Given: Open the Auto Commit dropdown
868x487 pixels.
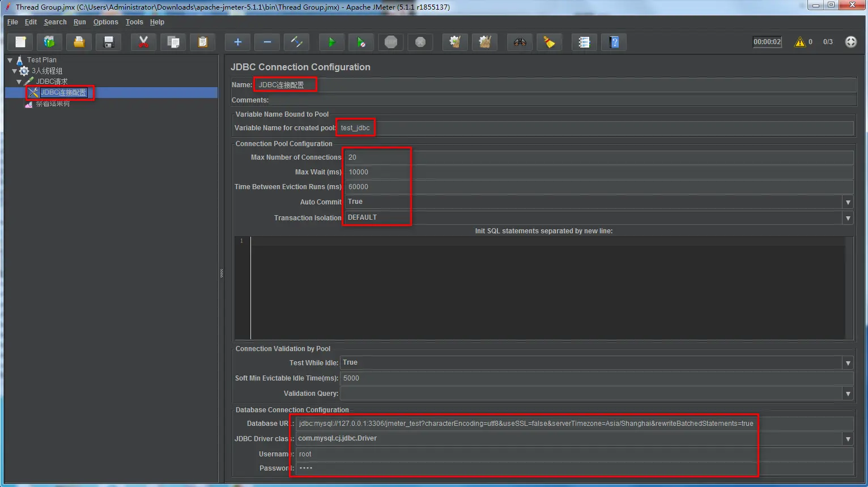Looking at the screenshot, I should pyautogui.click(x=848, y=202).
